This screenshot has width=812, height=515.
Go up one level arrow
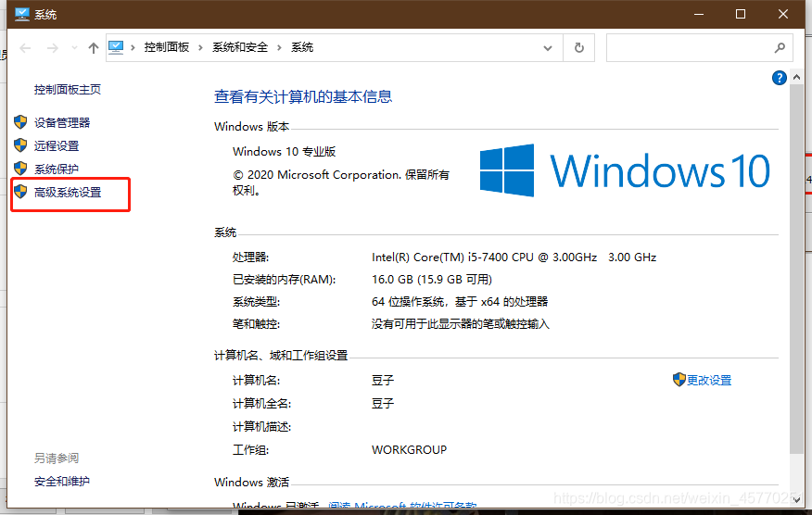[94, 48]
